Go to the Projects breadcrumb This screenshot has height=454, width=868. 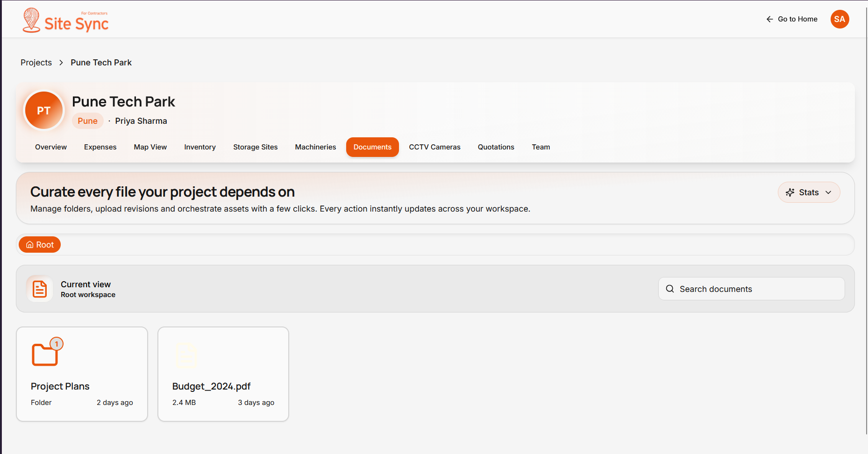(36, 63)
